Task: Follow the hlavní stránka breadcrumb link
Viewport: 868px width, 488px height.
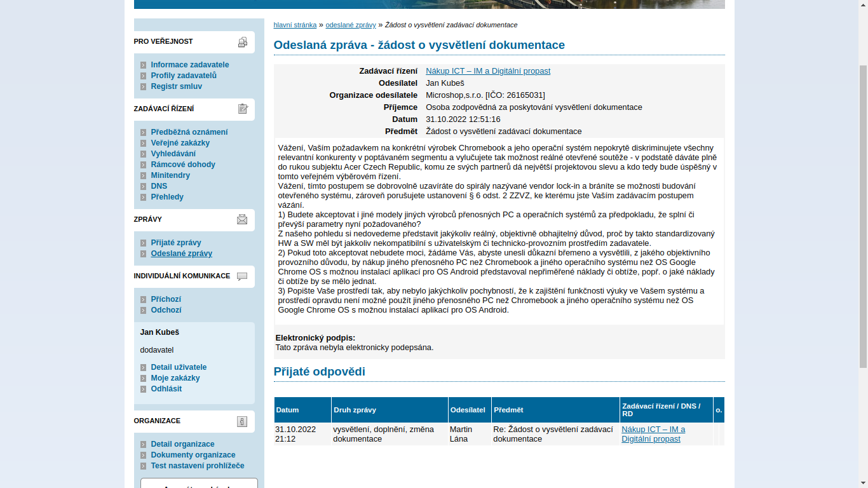Action: point(295,25)
